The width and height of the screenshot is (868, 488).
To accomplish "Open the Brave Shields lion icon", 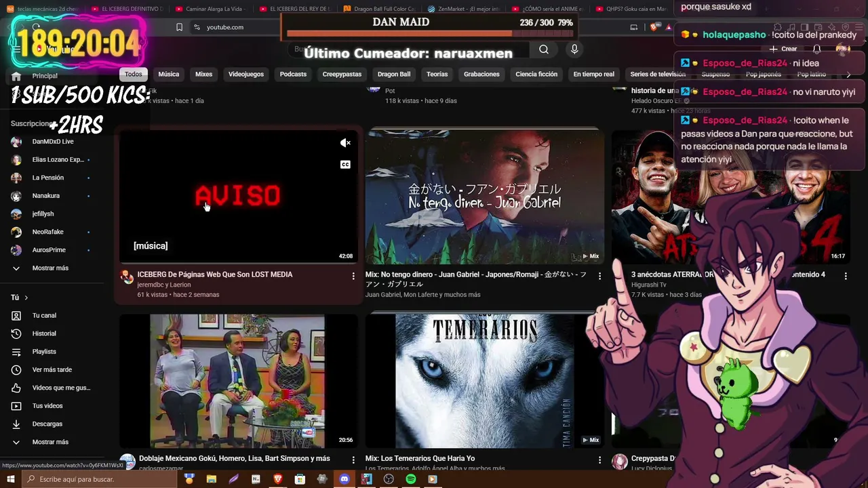I will [654, 27].
